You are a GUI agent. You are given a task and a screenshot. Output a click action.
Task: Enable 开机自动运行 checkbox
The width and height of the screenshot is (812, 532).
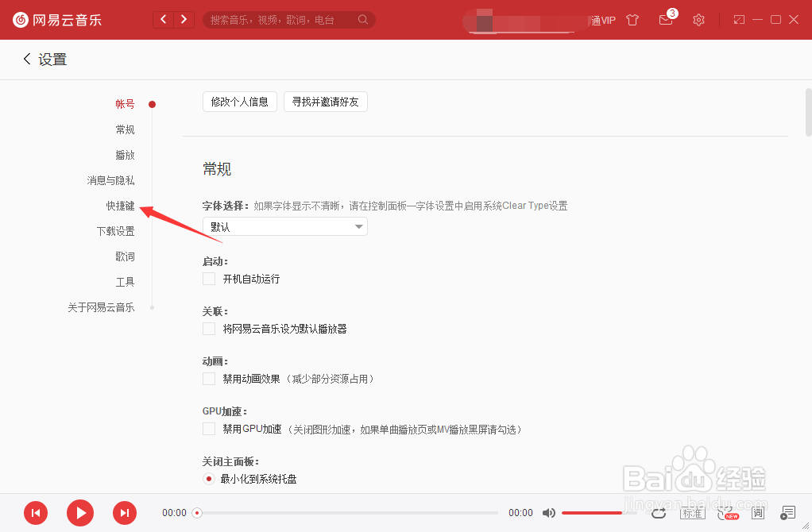point(209,279)
